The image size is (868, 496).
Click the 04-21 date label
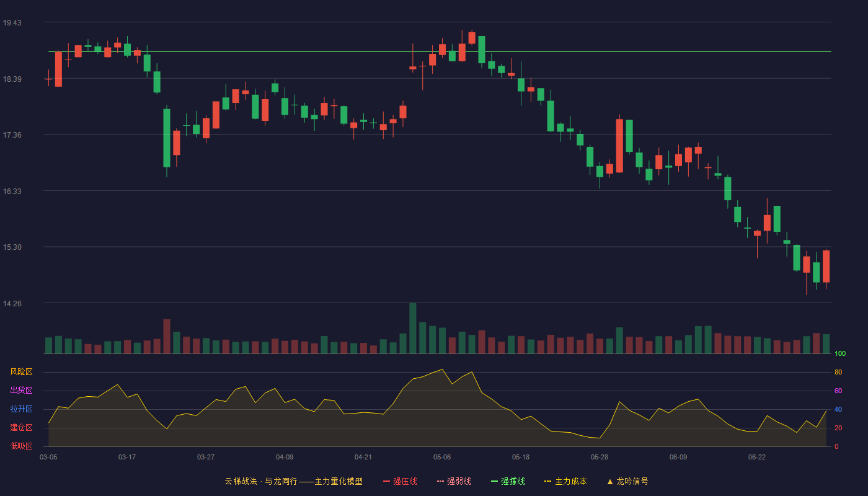(x=363, y=457)
